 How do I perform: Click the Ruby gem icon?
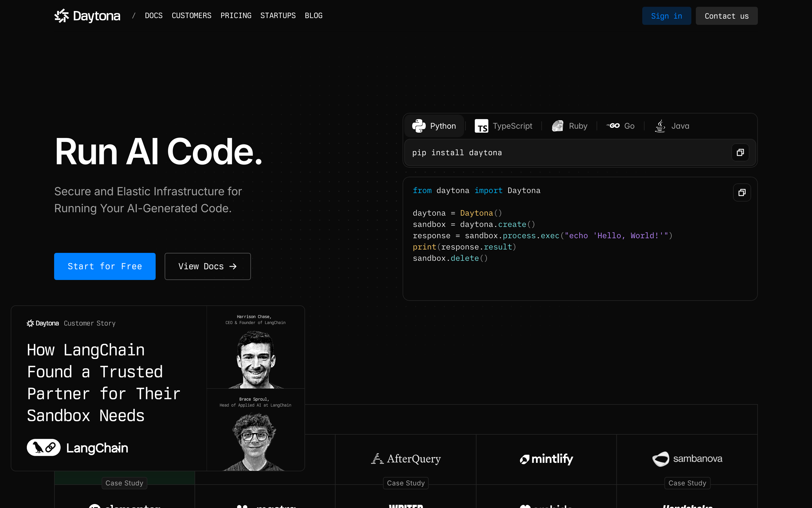click(x=558, y=126)
